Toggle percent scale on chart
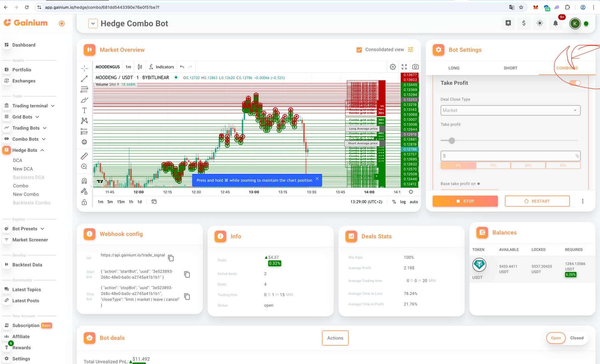 click(x=394, y=202)
